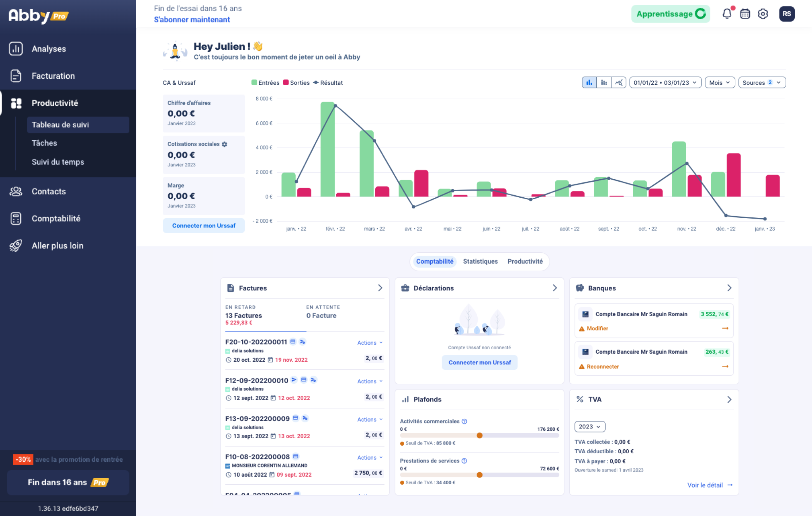Toggle Résultat legend series
The height and width of the screenshot is (516, 812).
pos(328,83)
